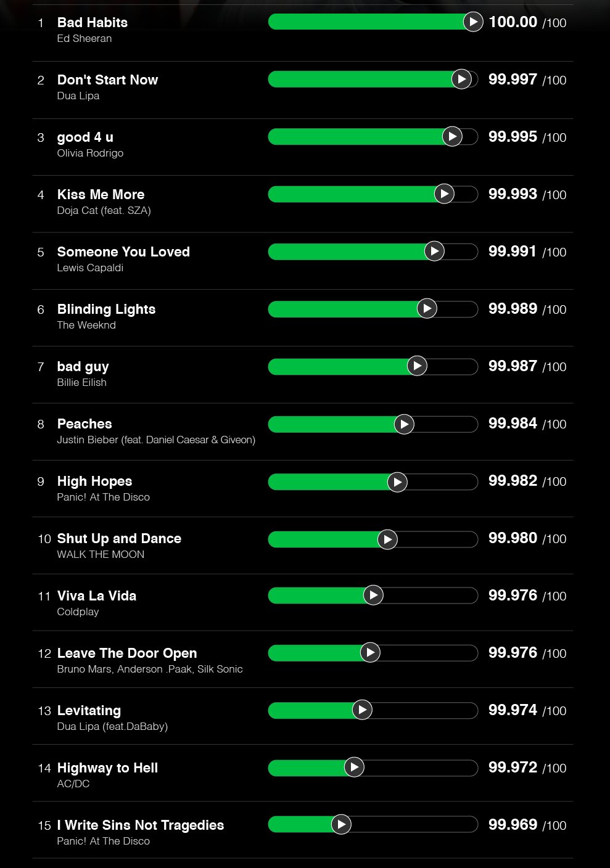610x868 pixels.
Task: Start playing Kiss Me More
Action: 444,194
